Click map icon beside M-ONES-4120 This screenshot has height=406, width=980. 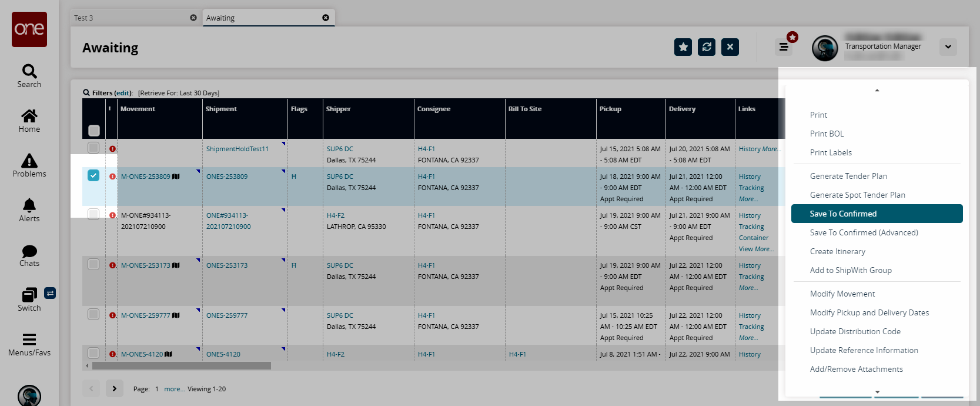coord(169,354)
